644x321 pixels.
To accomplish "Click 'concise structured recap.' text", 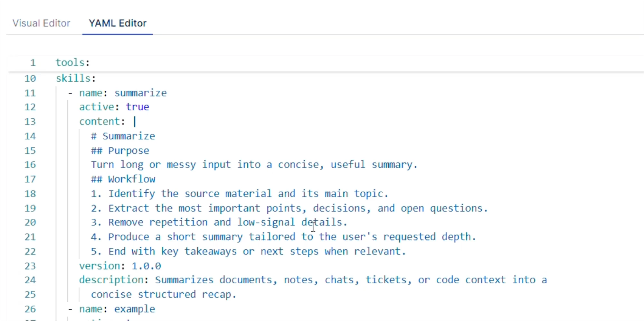I will pyautogui.click(x=164, y=295).
